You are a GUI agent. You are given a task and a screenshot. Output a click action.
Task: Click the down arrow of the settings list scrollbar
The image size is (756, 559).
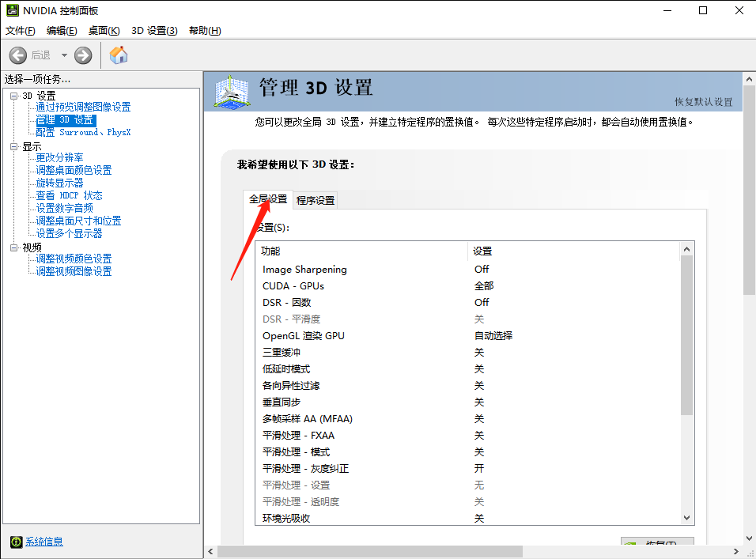pyautogui.click(x=687, y=517)
